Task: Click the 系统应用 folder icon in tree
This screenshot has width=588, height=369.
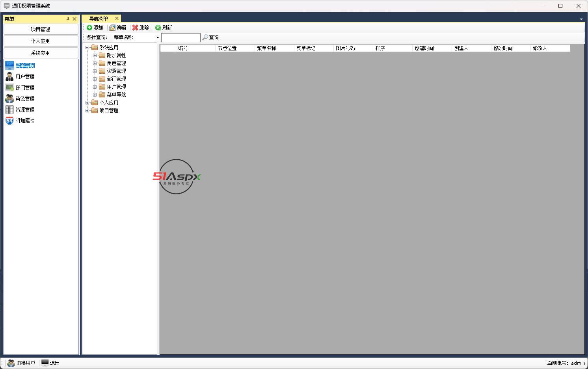Action: (95, 47)
